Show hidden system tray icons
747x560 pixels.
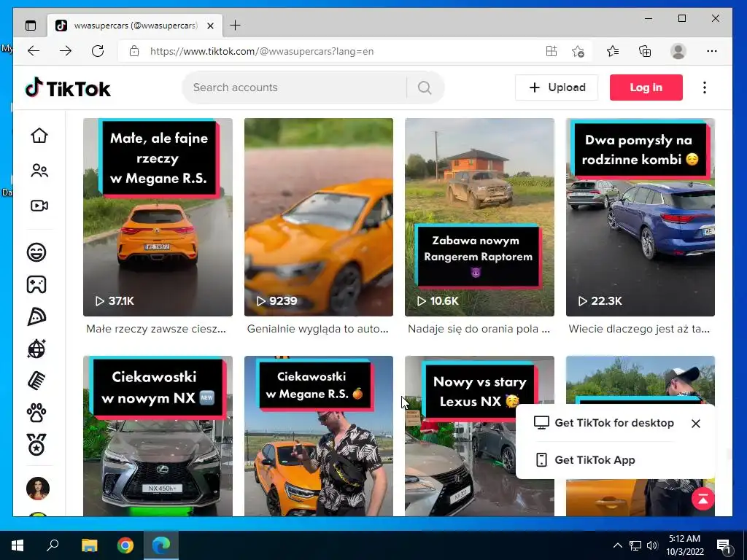(617, 545)
